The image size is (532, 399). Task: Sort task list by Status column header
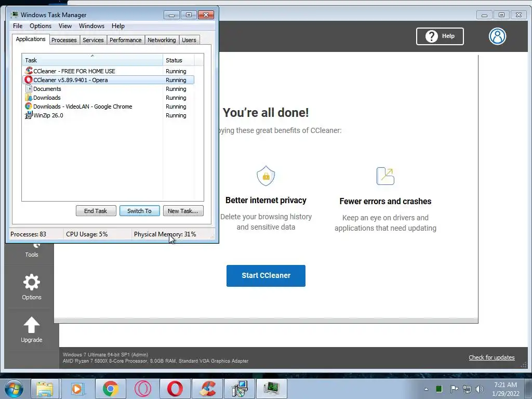pos(179,60)
